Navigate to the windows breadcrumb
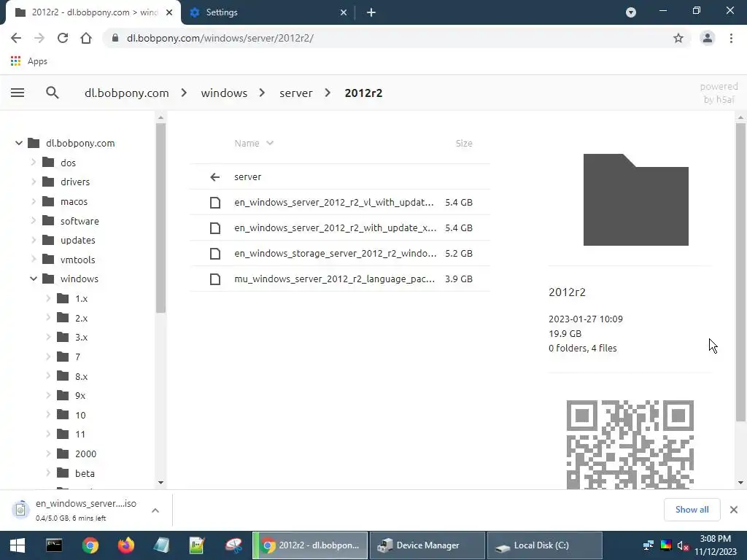Screen dimensions: 747x560 (x=224, y=93)
